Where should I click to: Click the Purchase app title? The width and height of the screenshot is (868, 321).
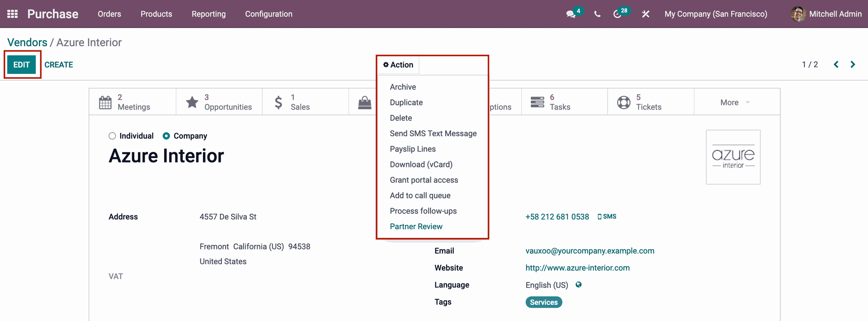click(x=53, y=14)
